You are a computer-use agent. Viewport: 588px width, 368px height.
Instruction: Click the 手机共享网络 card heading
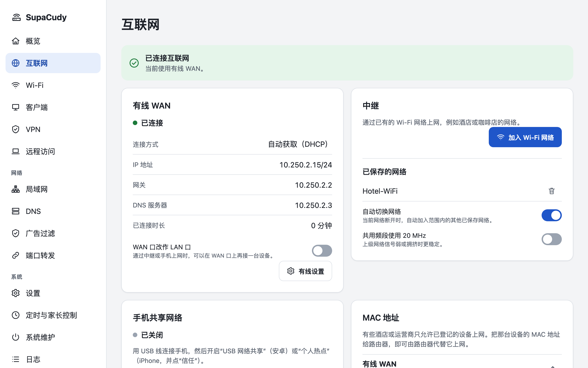tap(157, 318)
